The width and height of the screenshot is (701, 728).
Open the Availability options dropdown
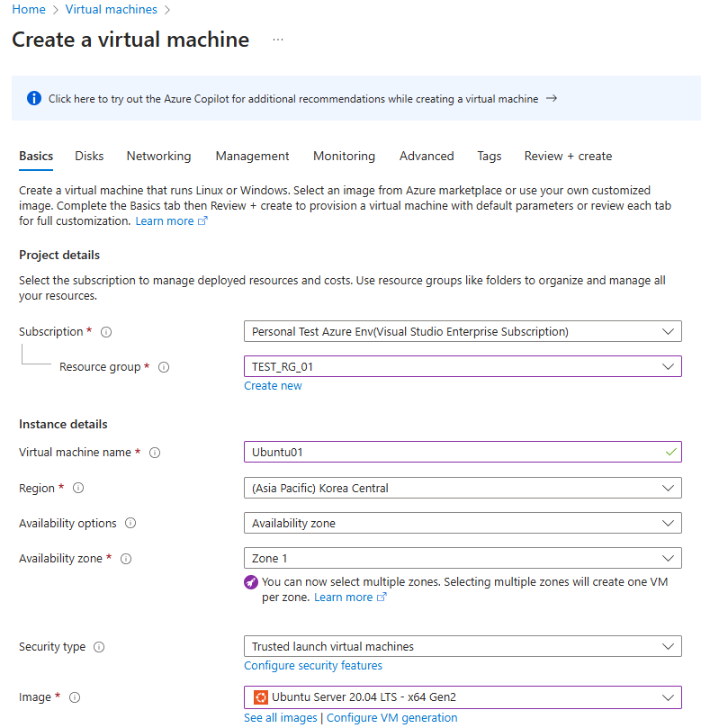[463, 523]
